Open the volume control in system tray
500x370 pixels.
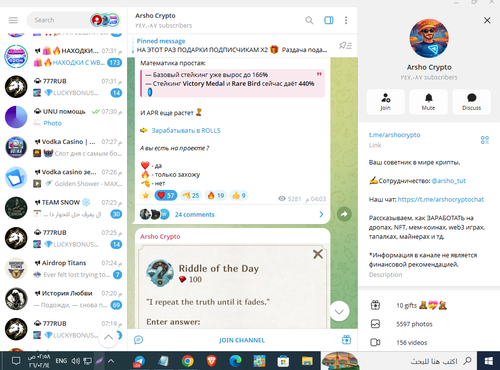pyautogui.click(x=76, y=361)
